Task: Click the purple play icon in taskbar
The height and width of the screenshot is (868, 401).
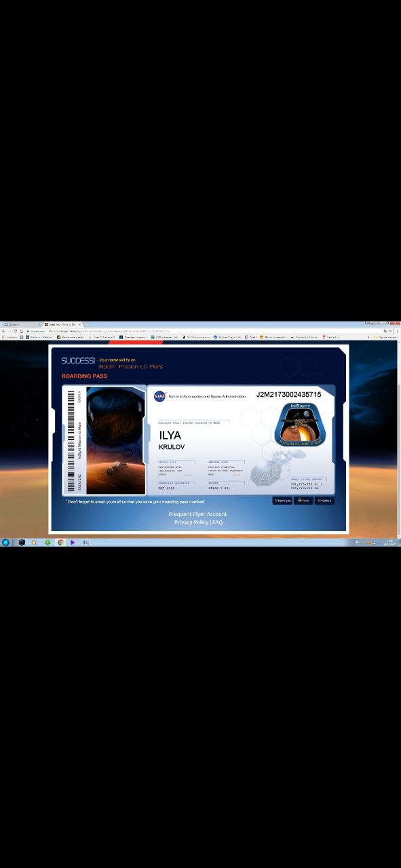Action: click(73, 542)
